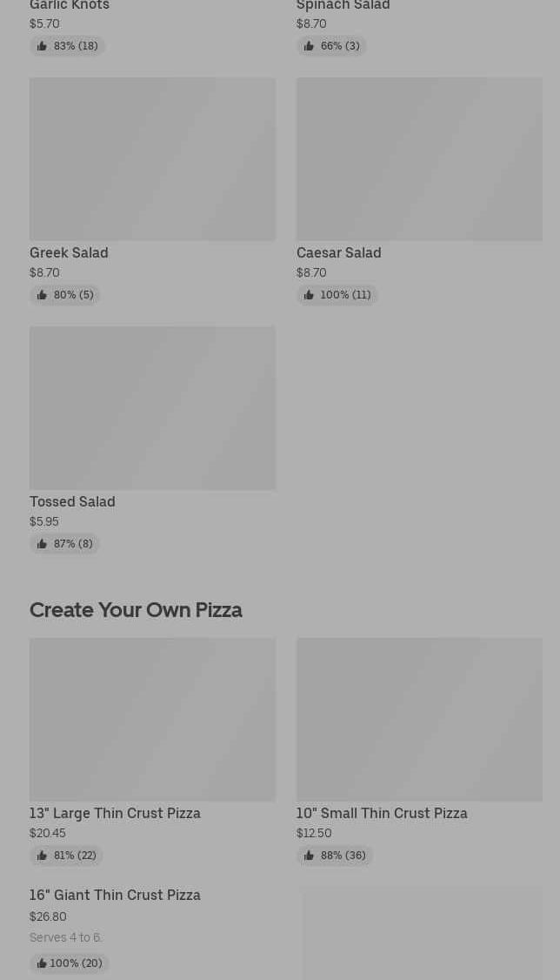Open the Greek Salad title link
Image resolution: width=560 pixels, height=980 pixels.
point(69,252)
